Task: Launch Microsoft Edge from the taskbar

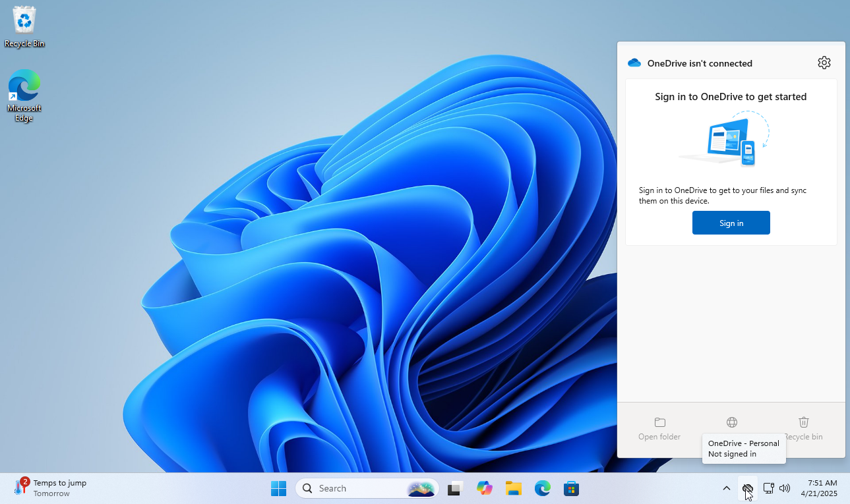Action: point(542,488)
